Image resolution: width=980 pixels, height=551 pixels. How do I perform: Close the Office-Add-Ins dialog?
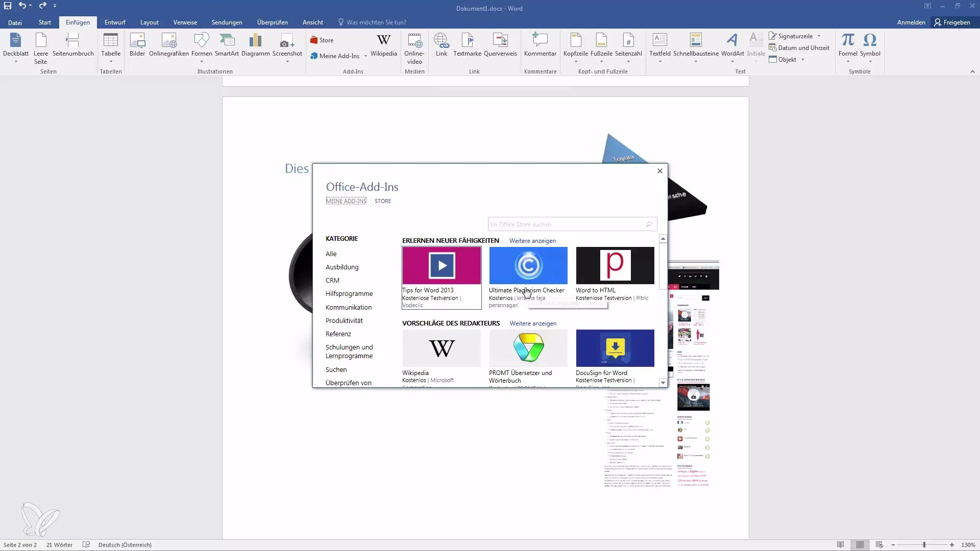click(660, 171)
